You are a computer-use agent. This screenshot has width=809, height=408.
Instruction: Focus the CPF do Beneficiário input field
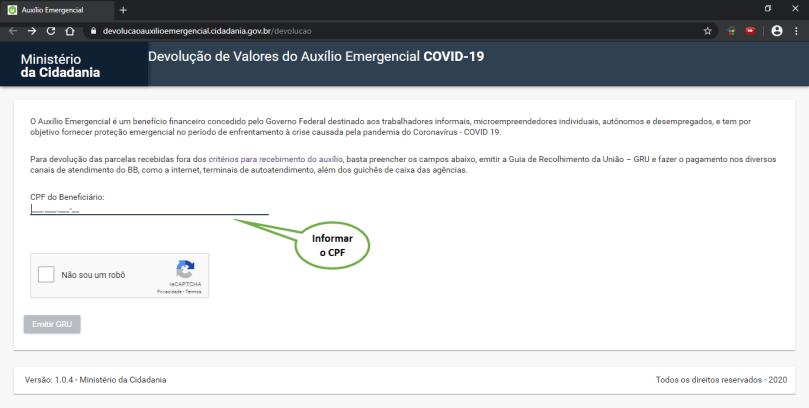click(x=149, y=210)
